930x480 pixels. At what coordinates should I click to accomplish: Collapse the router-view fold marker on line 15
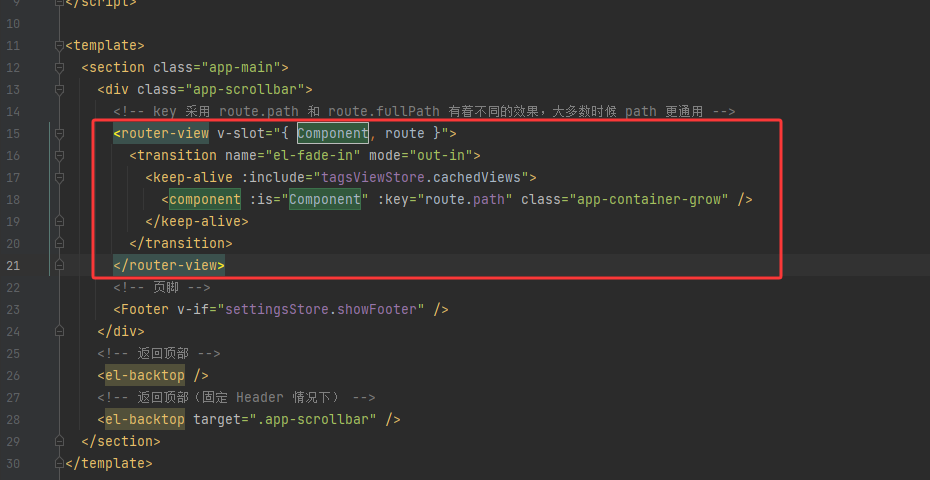(59, 133)
